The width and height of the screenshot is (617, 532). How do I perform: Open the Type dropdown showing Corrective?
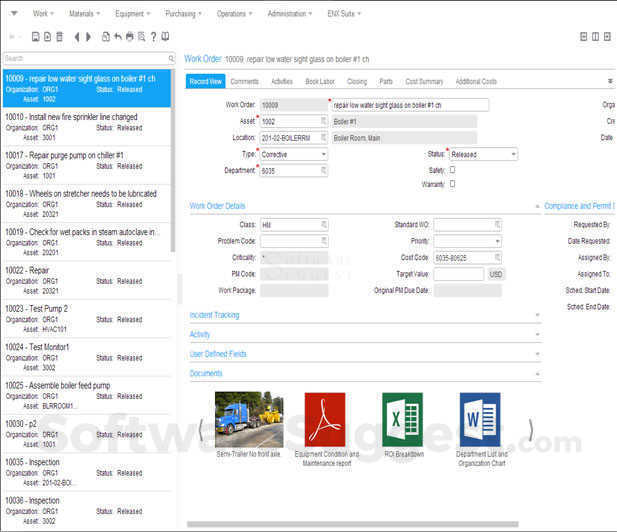(294, 154)
